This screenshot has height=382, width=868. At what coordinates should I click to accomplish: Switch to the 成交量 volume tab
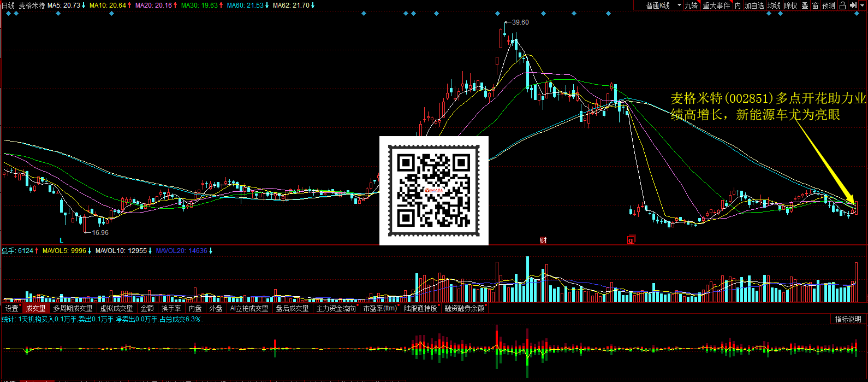36,308
